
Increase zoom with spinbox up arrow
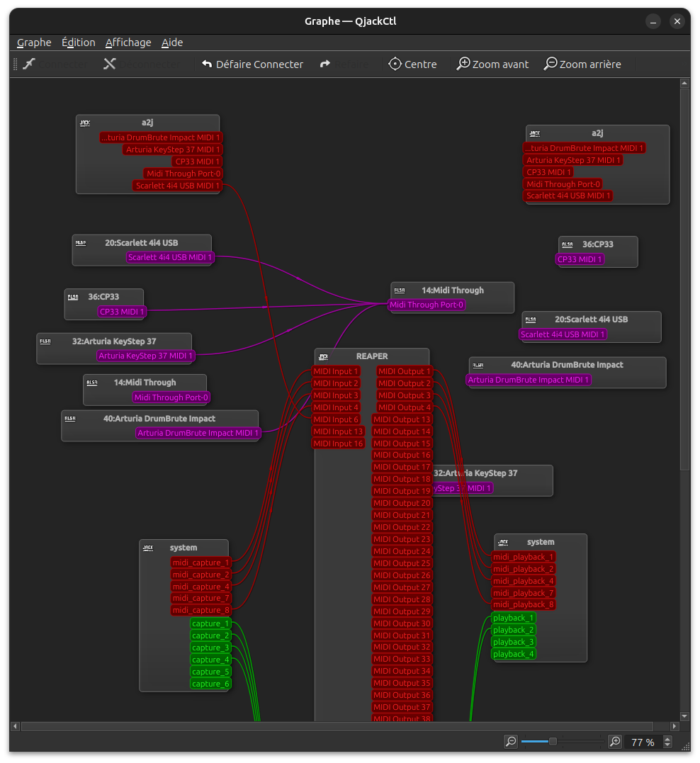[668, 739]
